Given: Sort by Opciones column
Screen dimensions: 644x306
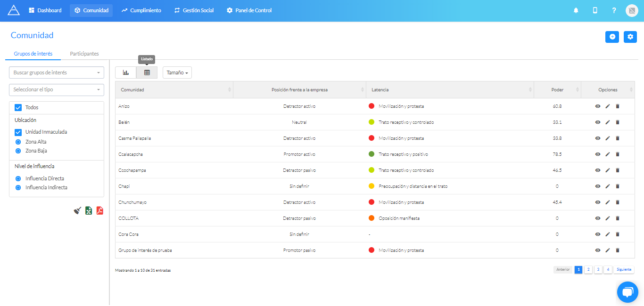Looking at the screenshot, I should tap(608, 89).
